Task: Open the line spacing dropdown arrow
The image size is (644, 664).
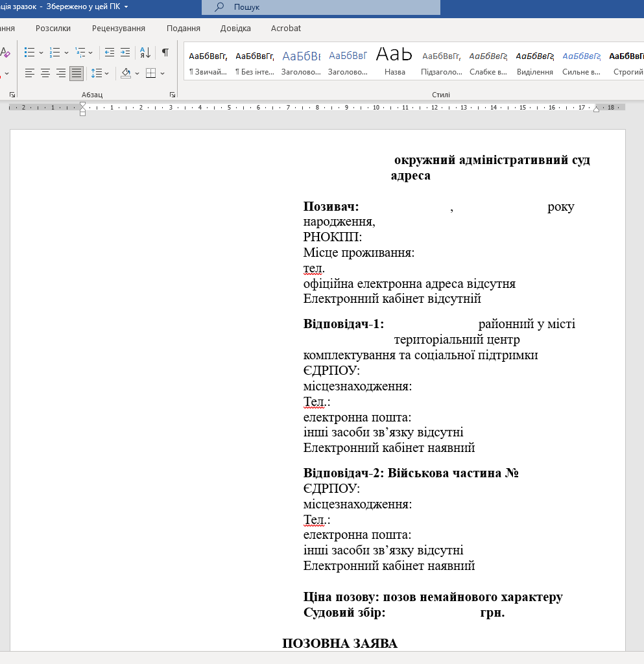Action: point(107,74)
